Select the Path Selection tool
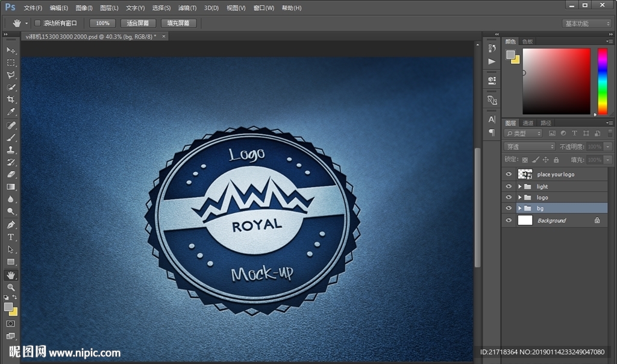Viewport: 617px width, 364px height. click(11, 249)
